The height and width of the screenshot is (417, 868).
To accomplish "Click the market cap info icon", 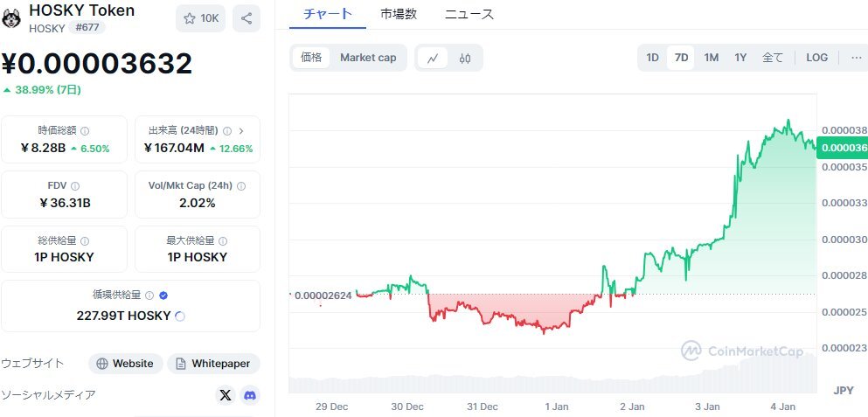I will 85,130.
